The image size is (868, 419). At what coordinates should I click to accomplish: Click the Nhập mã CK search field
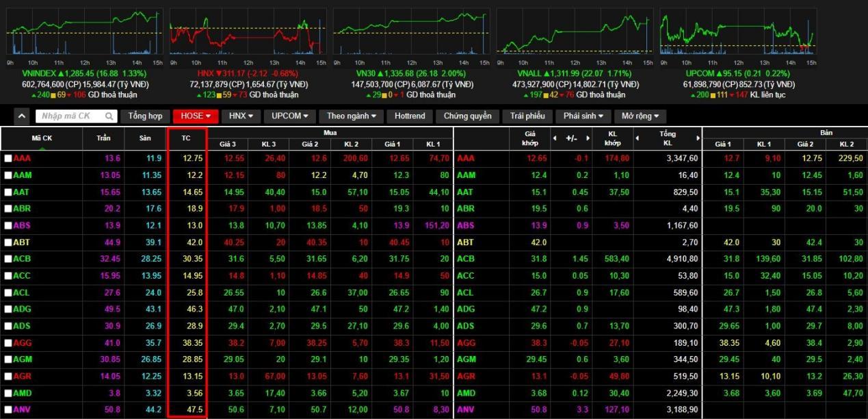pyautogui.click(x=70, y=116)
